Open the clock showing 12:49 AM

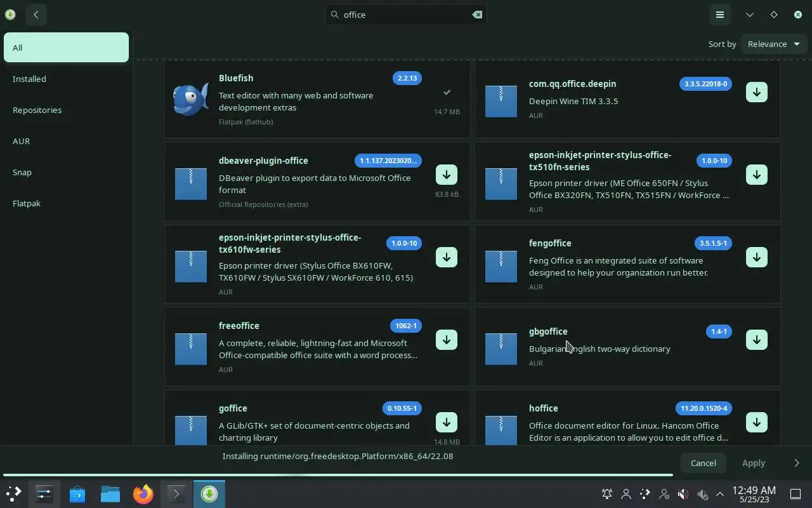click(x=754, y=494)
